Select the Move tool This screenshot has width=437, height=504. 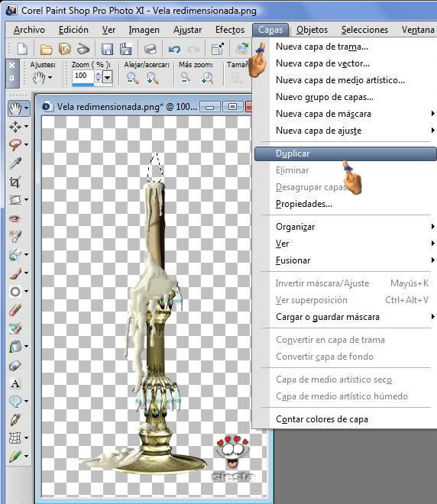[15, 127]
